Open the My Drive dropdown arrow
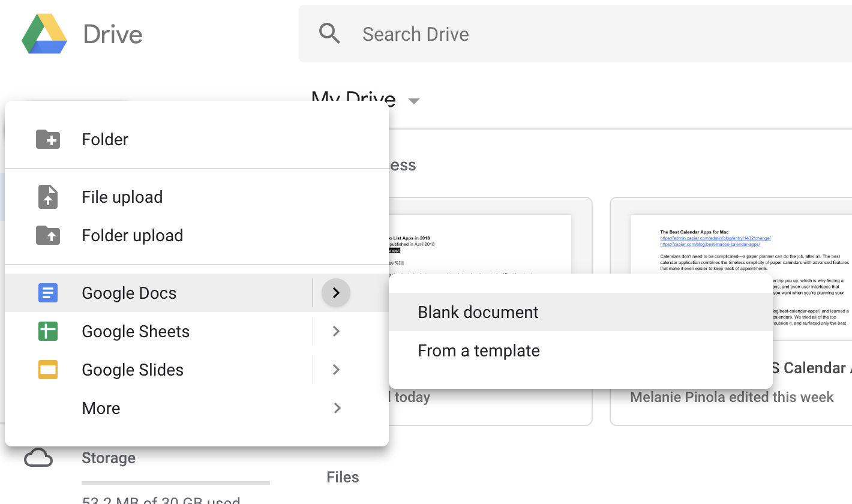This screenshot has width=852, height=504. [x=413, y=101]
